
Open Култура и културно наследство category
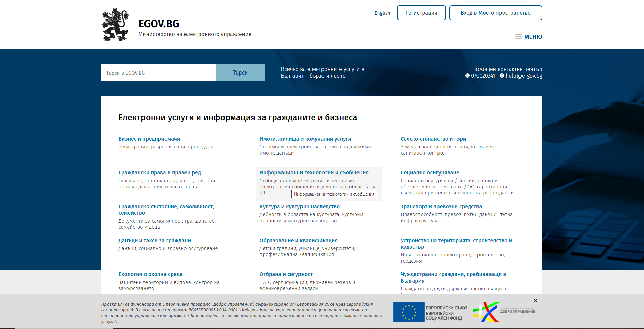click(x=299, y=206)
